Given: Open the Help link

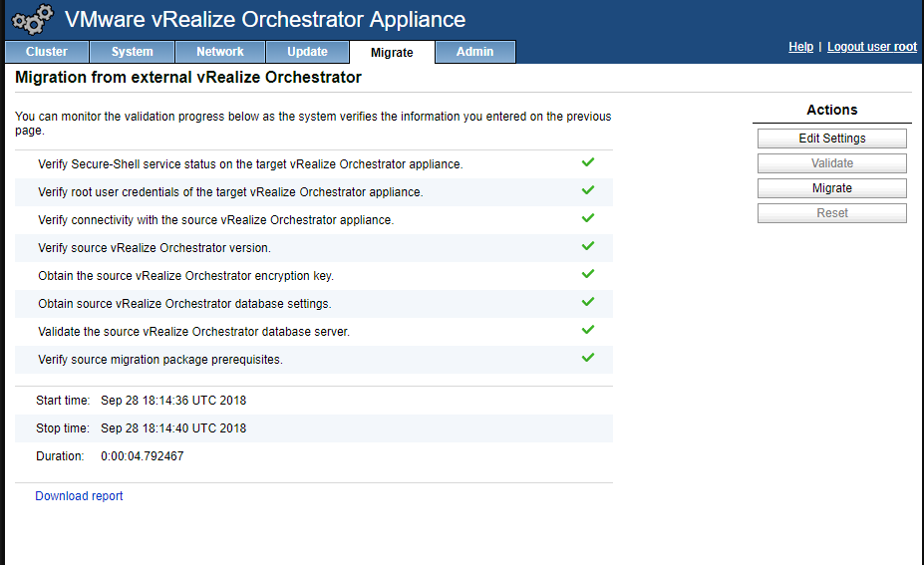Looking at the screenshot, I should coord(800,47).
